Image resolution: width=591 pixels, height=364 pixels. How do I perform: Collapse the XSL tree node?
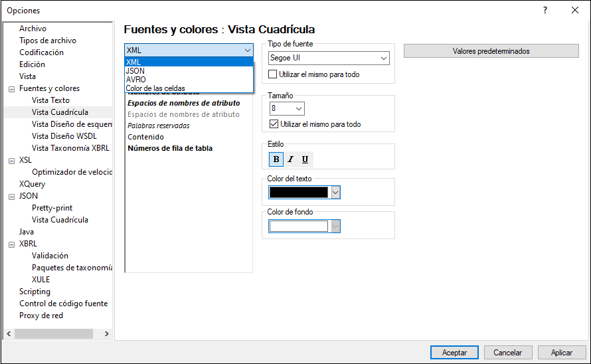[x=12, y=161]
